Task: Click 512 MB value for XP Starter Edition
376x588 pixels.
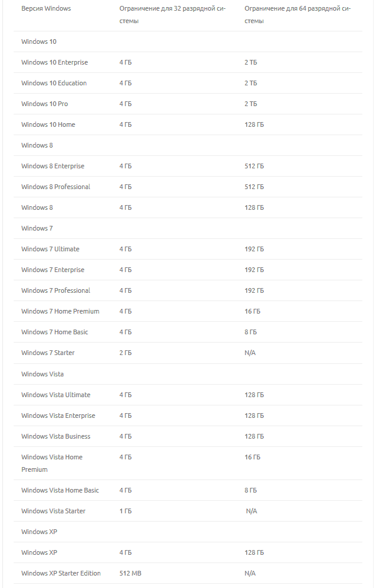Action: coord(130,573)
